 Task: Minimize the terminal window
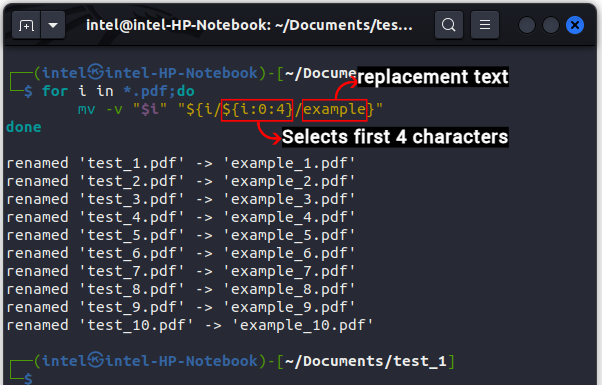click(x=527, y=25)
